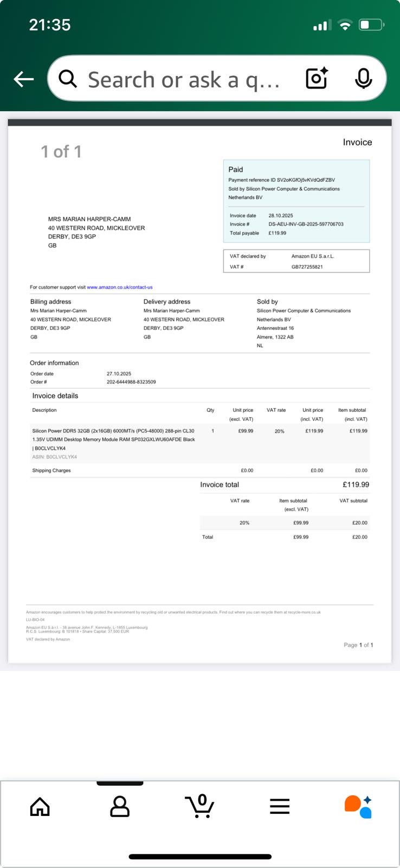Tap the battery indicator in status bar
The width and height of the screenshot is (400, 868).
[372, 25]
